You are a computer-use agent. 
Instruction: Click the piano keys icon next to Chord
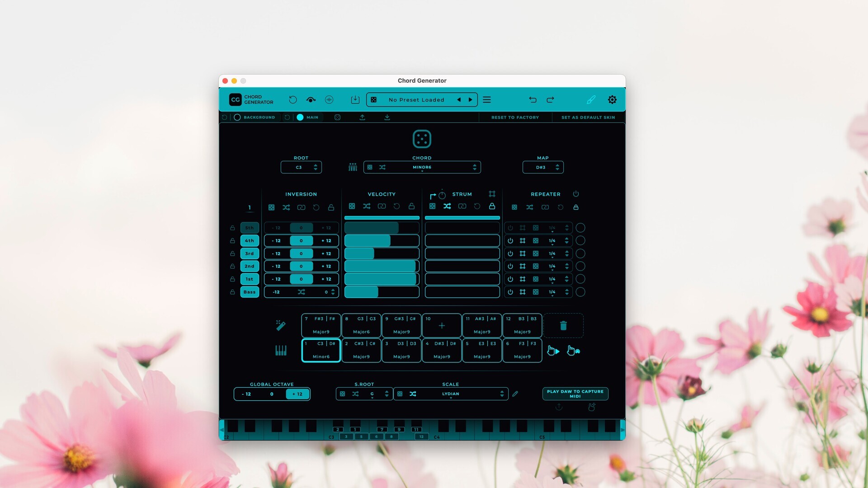pyautogui.click(x=353, y=167)
